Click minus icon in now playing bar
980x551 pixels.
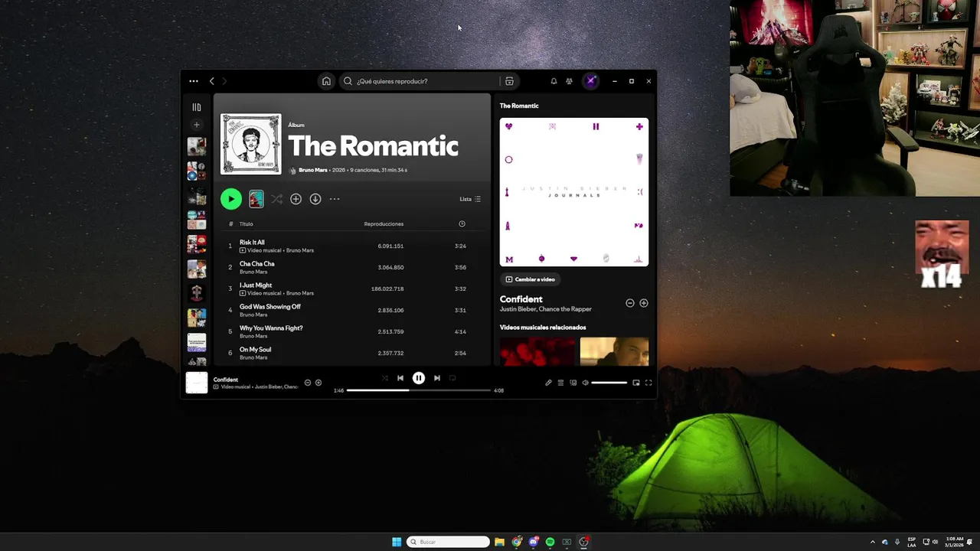pos(308,383)
